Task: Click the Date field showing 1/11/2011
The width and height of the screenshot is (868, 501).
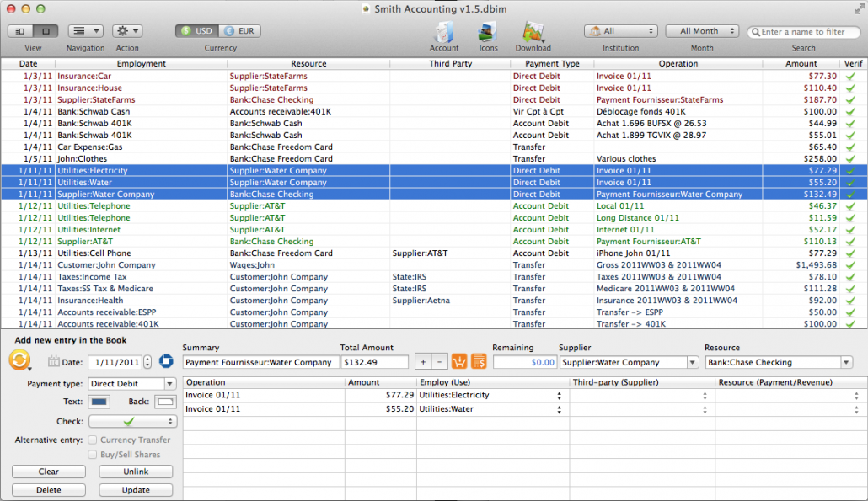Action: 115,362
